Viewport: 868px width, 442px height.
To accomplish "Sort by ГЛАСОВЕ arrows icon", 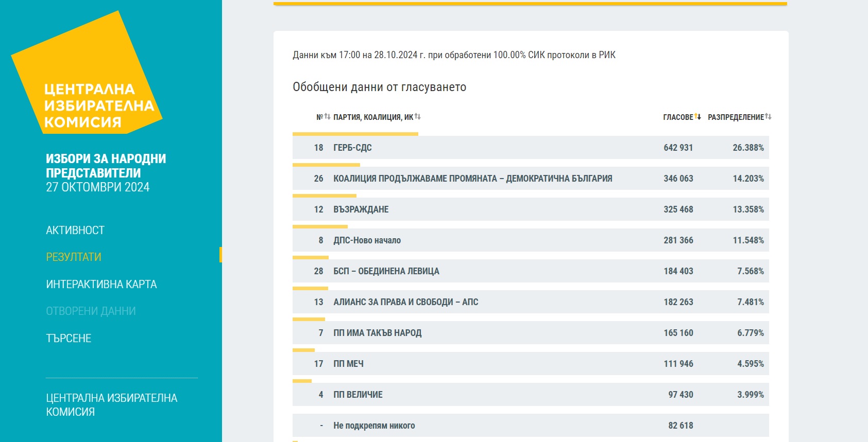I will (x=697, y=116).
